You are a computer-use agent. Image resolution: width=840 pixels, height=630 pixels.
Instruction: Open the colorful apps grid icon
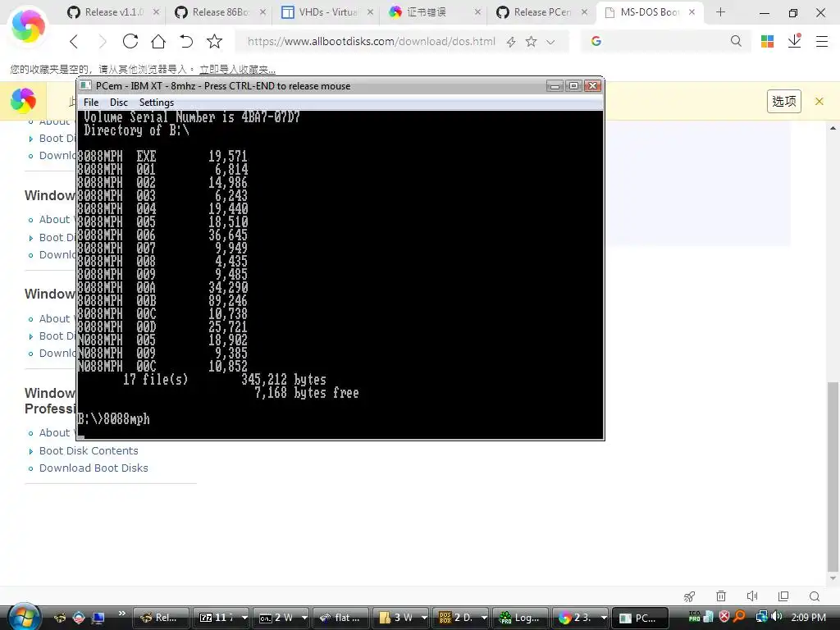[x=767, y=41]
